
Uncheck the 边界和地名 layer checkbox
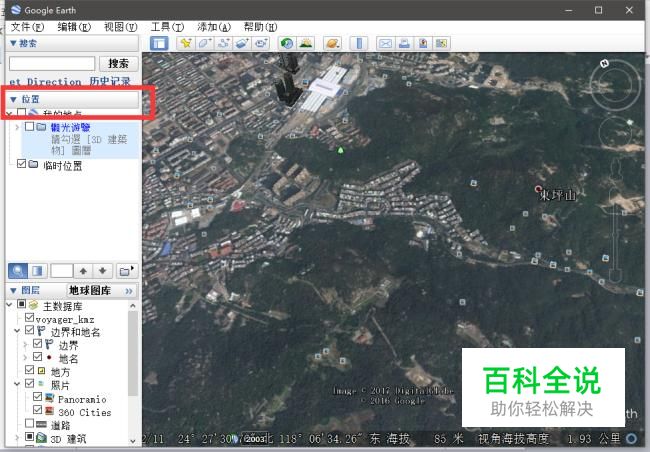click(29, 330)
